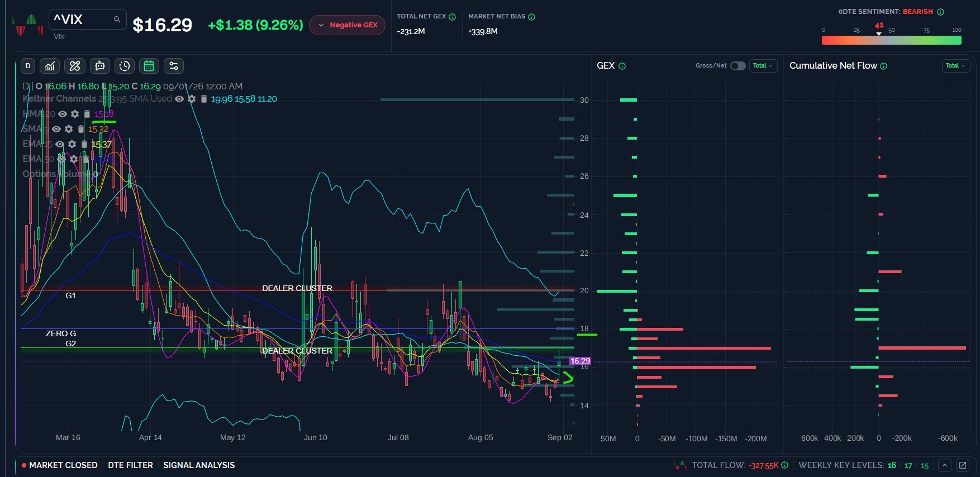Viewport: 980px width, 477px height.
Task: Open the green calendar date icon
Action: click(x=149, y=66)
